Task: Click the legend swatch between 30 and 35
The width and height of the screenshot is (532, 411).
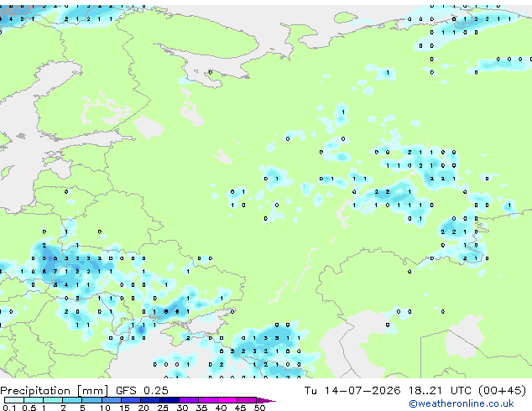Action: pos(189,400)
